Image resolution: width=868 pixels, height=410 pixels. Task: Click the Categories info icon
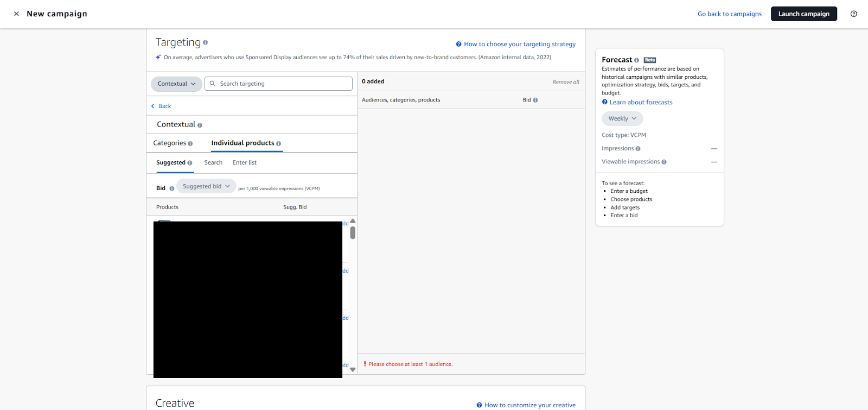point(190,143)
